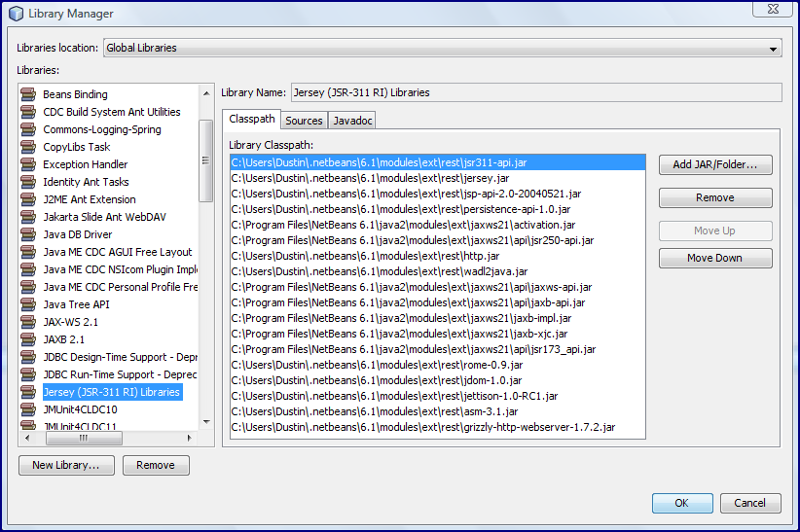Click the Move Down button
The height and width of the screenshot is (532, 800).
tap(715, 258)
